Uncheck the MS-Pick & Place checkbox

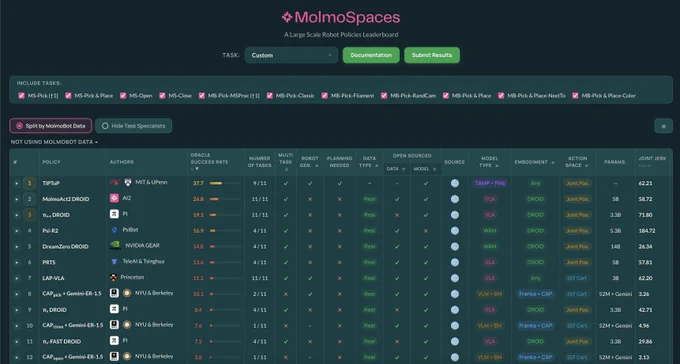68,95
